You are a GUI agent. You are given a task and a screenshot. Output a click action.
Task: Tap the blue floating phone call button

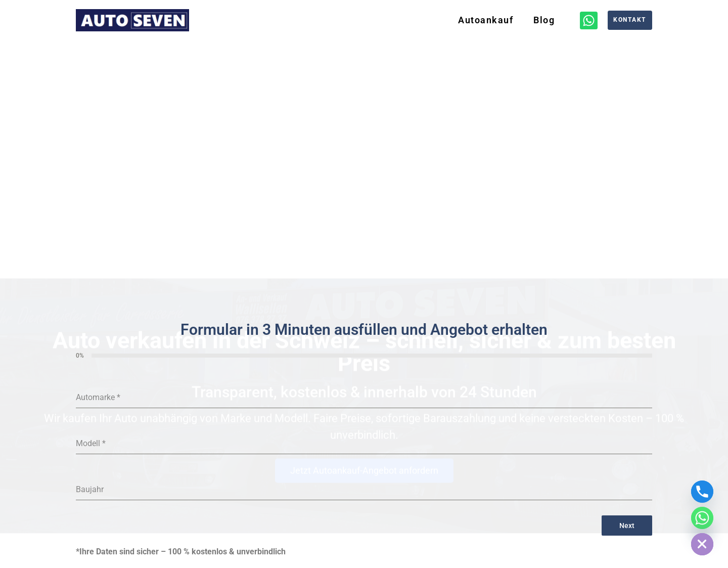(x=702, y=492)
